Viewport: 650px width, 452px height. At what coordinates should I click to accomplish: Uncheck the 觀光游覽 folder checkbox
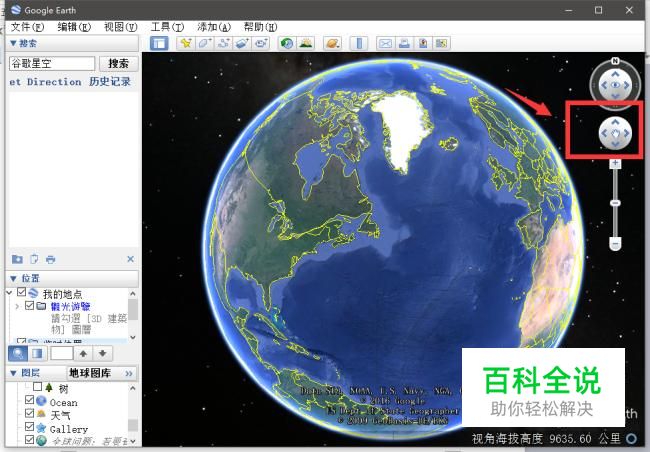coord(29,306)
